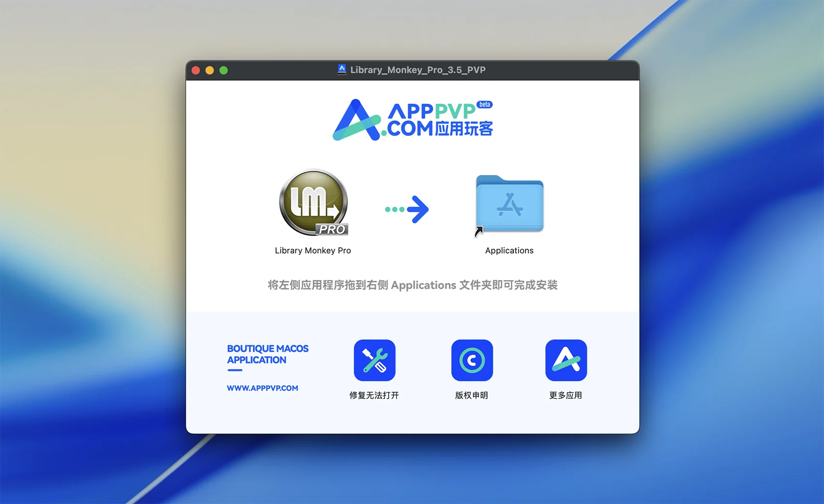
Task: Click the 'Applications' folder name label
Action: pos(509,251)
